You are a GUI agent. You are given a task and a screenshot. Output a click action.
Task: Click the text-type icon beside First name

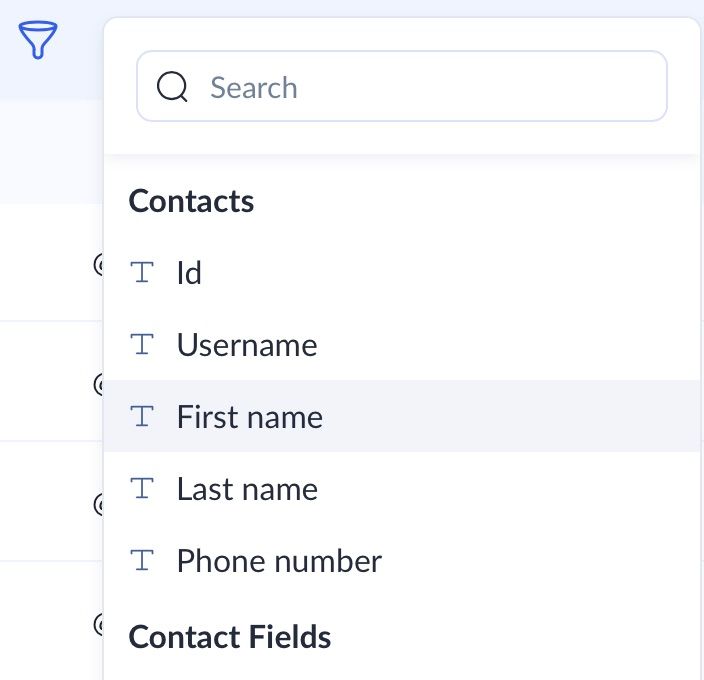[x=143, y=416]
